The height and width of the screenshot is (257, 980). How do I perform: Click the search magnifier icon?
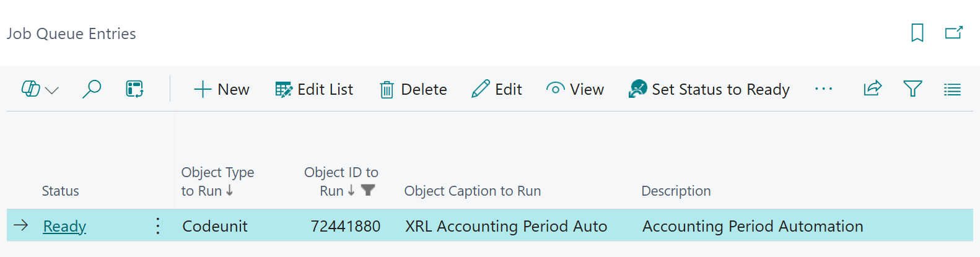tap(92, 89)
